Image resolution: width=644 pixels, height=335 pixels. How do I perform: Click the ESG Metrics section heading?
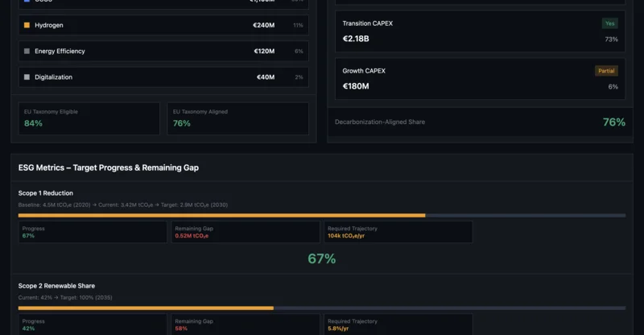coord(109,167)
